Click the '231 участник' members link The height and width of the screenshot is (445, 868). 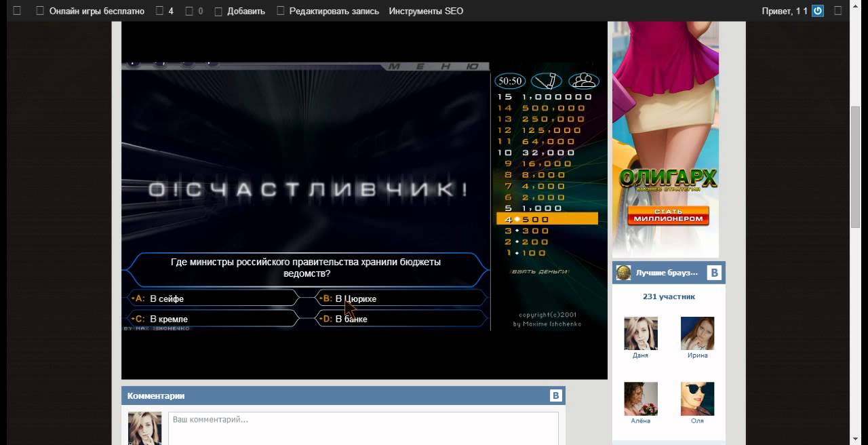pyautogui.click(x=669, y=296)
